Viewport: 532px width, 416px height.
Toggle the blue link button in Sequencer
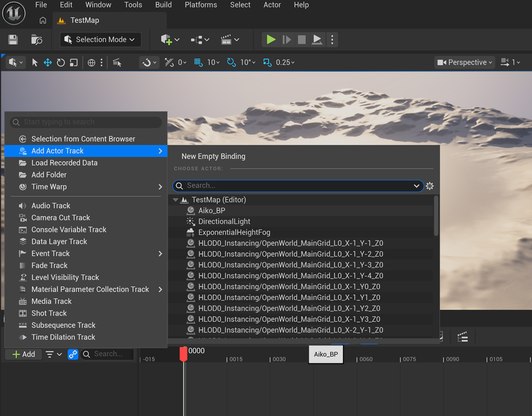point(73,354)
